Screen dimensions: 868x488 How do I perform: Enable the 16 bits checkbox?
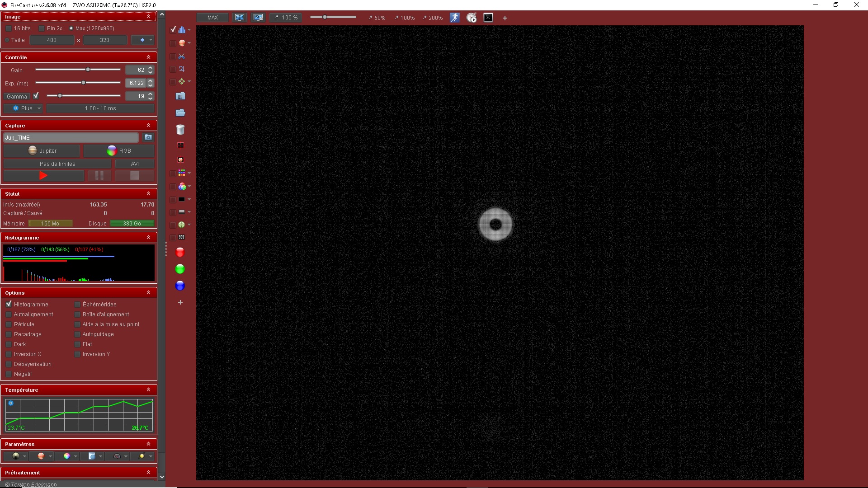point(9,28)
